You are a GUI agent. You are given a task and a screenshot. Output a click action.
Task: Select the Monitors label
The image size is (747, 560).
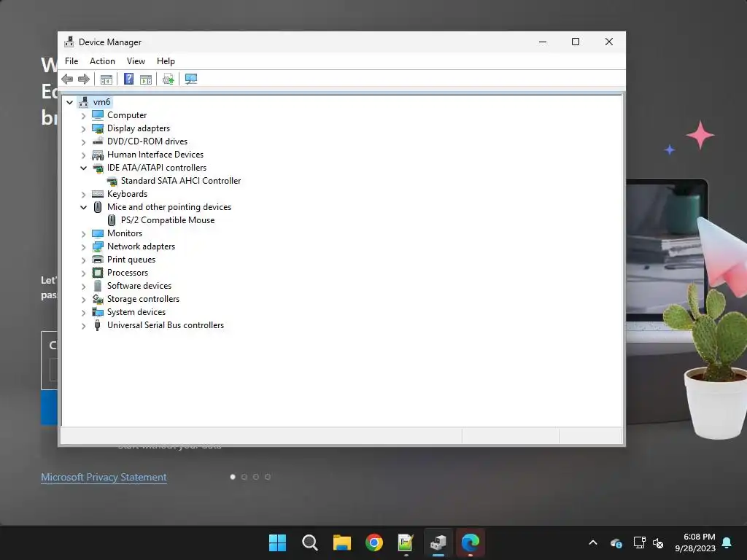tap(125, 233)
